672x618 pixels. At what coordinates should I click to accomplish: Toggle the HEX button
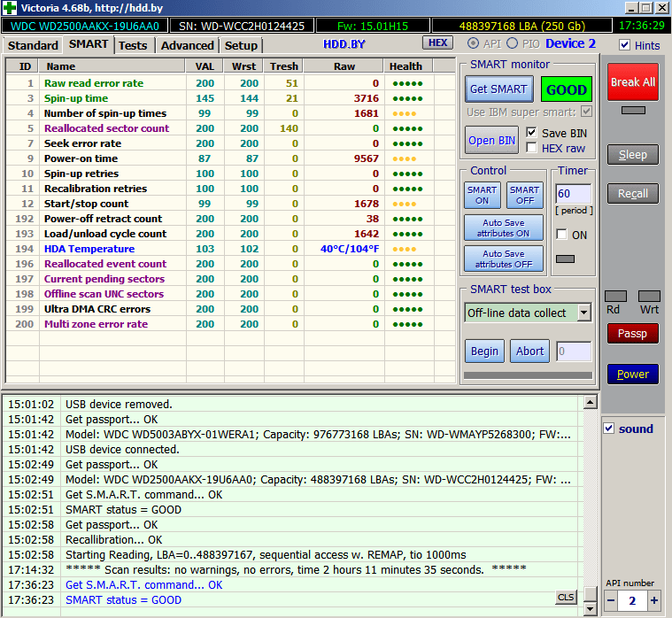click(437, 42)
